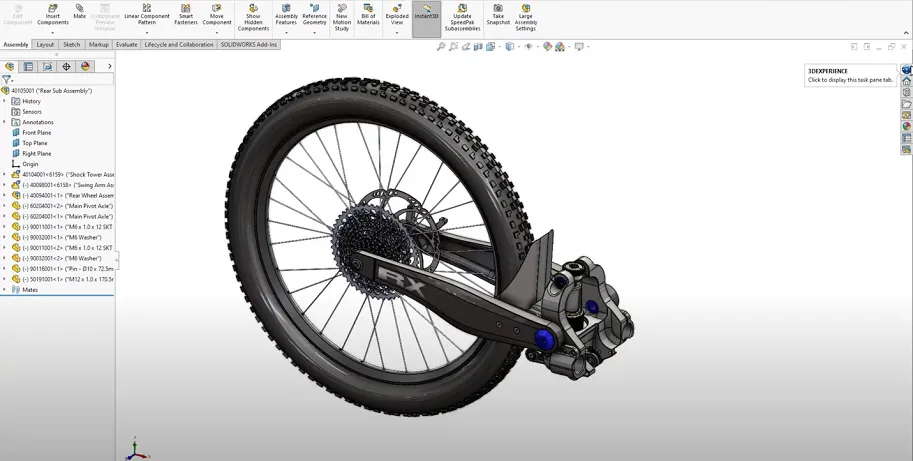Screen dimensions: 913x461
Task: Open File Explorer folder task pane tab
Action: click(907, 104)
